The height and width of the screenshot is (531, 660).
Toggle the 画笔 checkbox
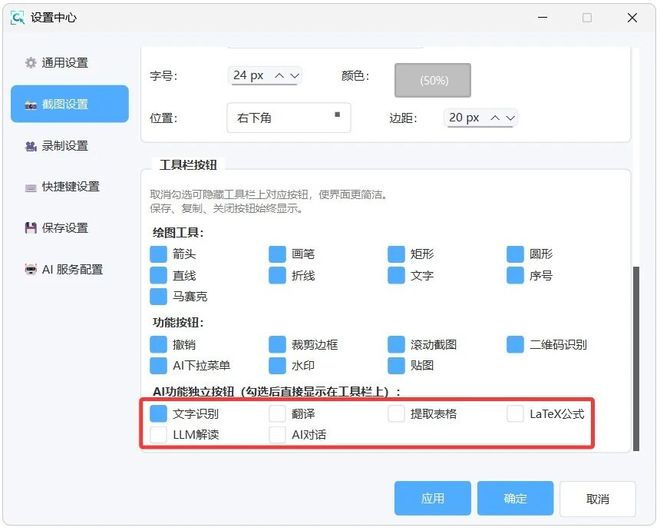click(277, 254)
